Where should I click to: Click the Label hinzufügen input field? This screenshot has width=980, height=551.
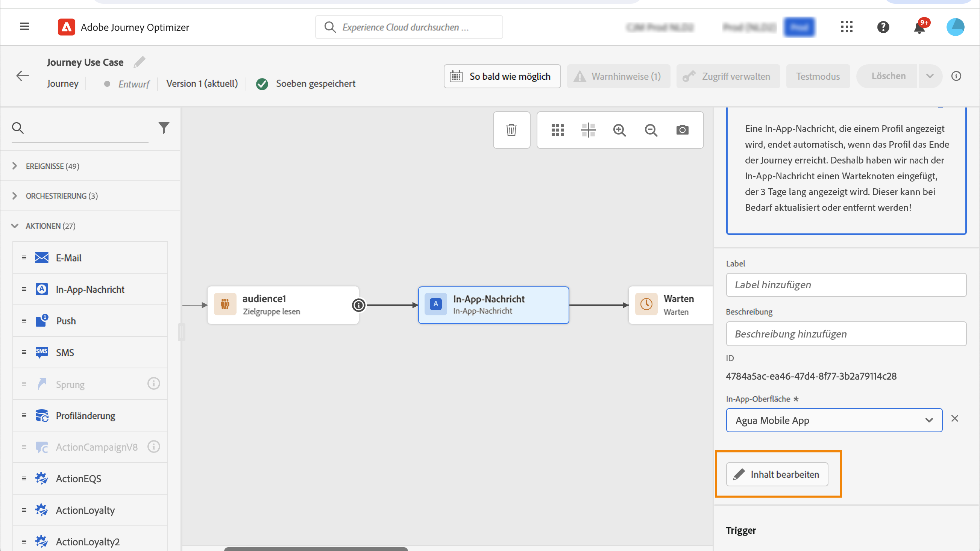click(846, 285)
